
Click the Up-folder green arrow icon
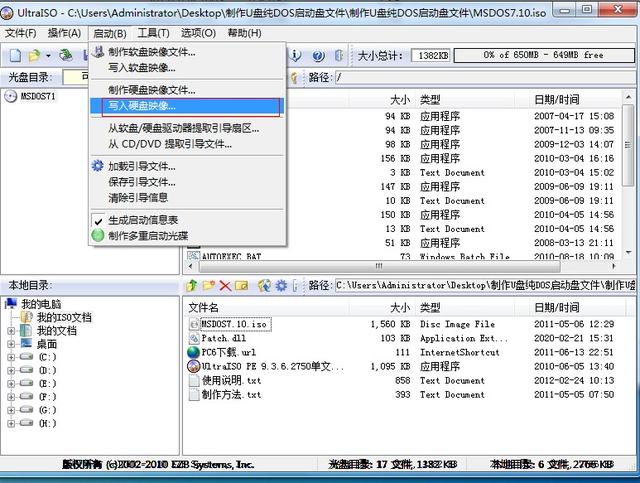(191, 285)
